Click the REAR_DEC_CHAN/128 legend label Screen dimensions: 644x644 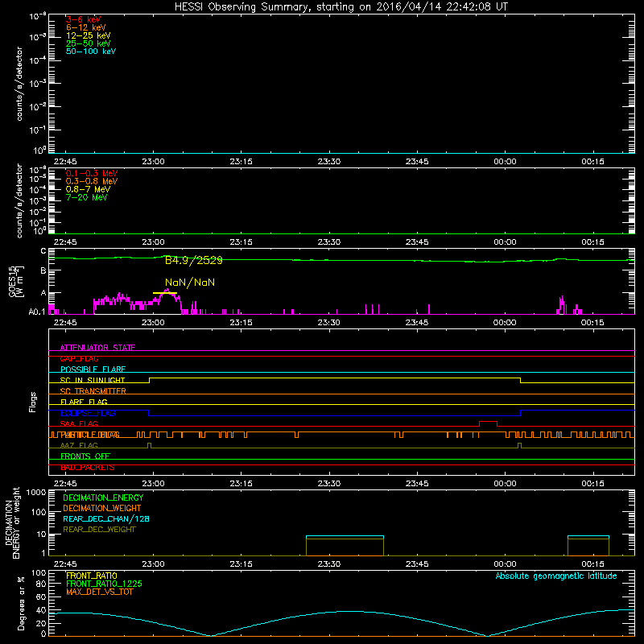pyautogui.click(x=106, y=518)
